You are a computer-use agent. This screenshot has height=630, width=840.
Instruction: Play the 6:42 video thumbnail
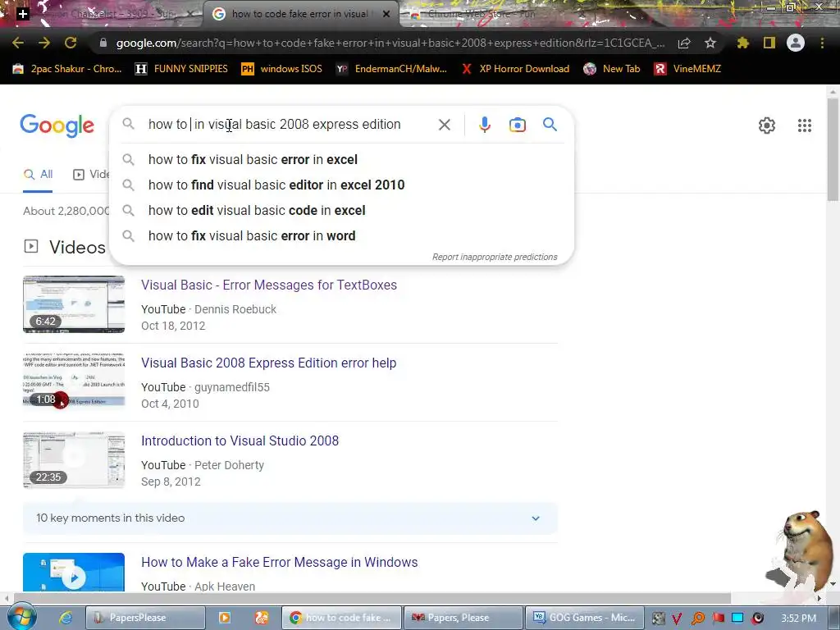point(74,304)
